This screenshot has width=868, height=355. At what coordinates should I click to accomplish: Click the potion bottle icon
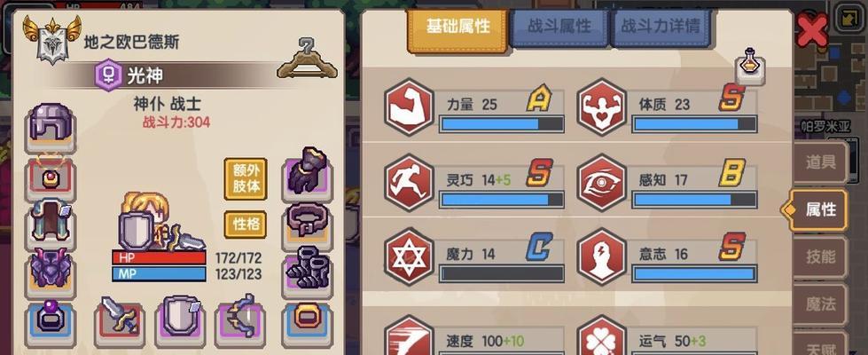[750, 66]
